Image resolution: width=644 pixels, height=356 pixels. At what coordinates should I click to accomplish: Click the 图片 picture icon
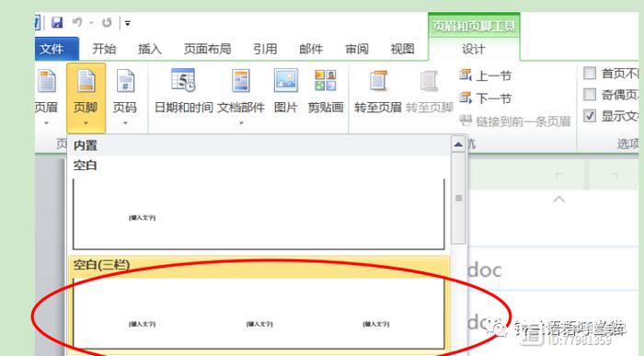click(285, 91)
